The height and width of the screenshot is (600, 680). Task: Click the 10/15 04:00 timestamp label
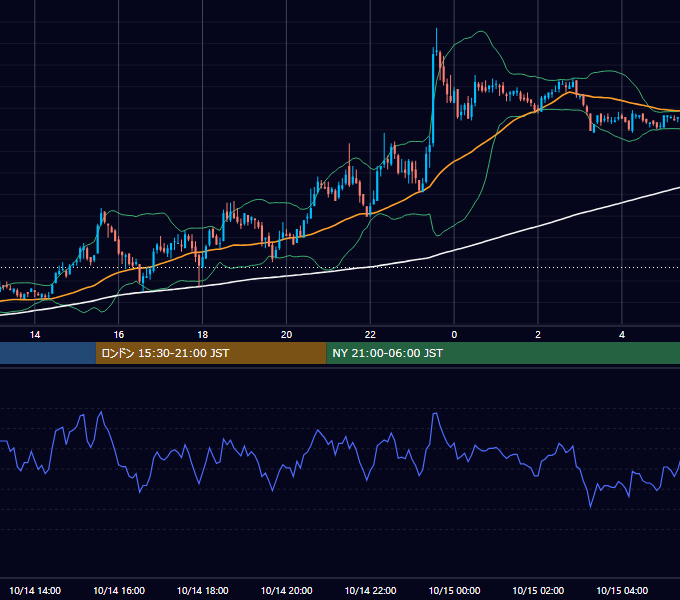[x=622, y=590]
